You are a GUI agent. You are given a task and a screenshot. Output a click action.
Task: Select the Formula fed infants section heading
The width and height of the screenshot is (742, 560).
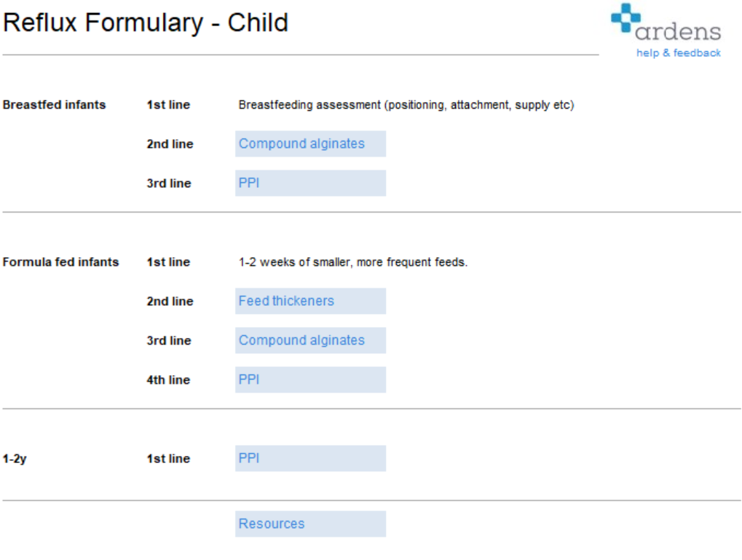(60, 261)
